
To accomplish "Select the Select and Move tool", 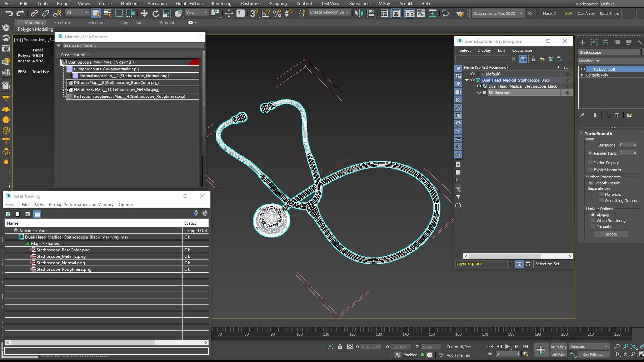I will coord(144,13).
